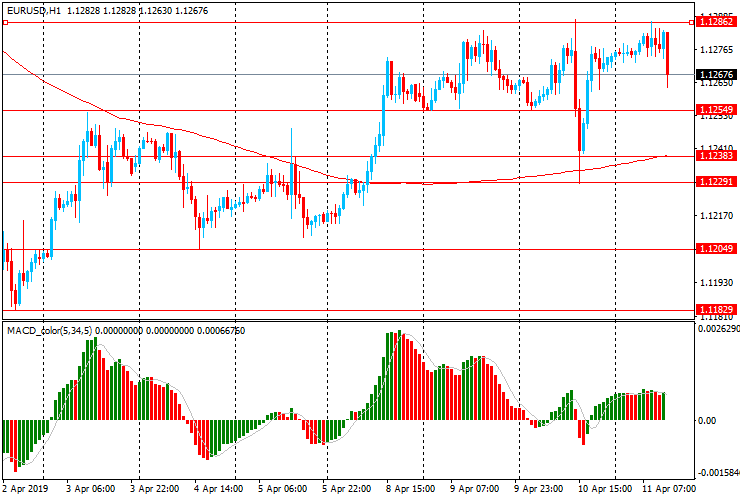Click the current price label 1.12676

point(716,75)
